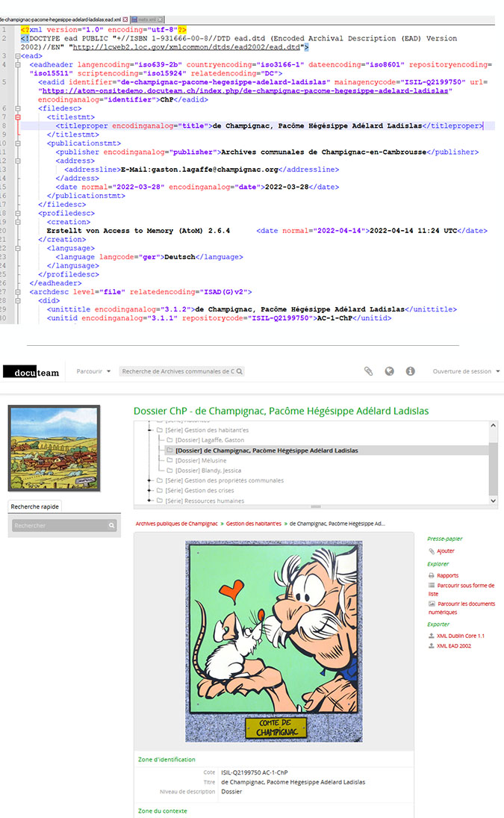Switch to the meta.xml editor tab
This screenshot has height=818, width=504.
147,19
